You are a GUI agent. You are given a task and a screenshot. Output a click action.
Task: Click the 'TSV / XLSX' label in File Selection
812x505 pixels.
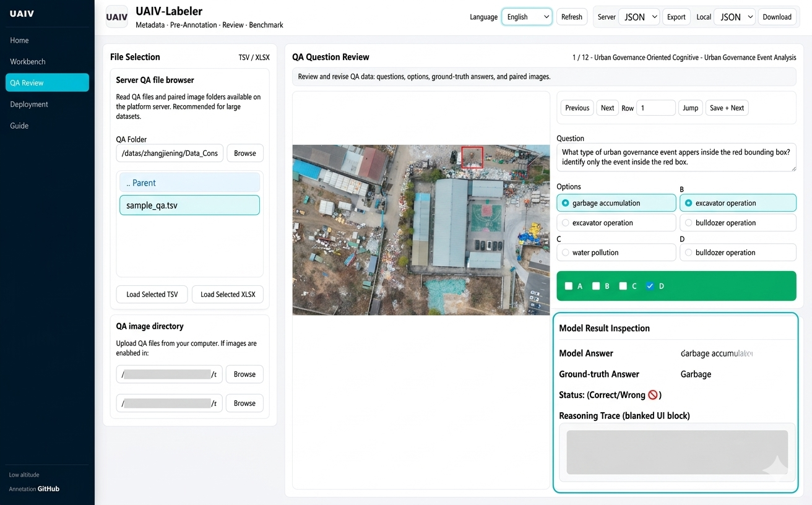254,58
